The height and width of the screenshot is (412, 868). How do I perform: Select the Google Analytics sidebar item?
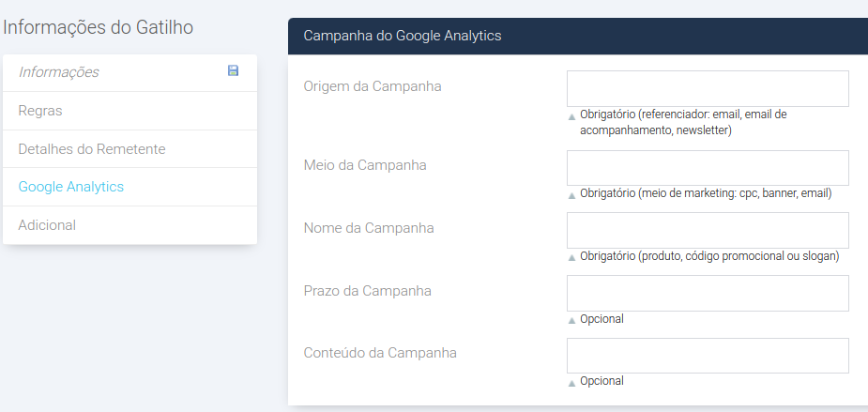71,187
